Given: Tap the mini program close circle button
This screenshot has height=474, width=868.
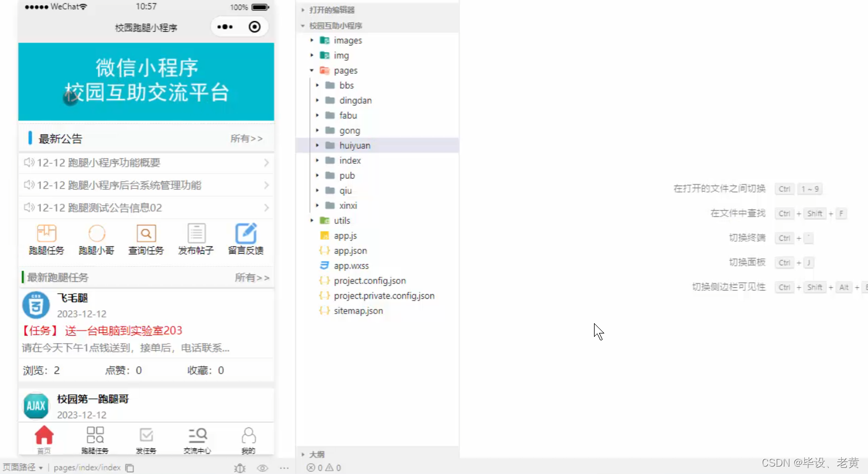Looking at the screenshot, I should point(255,27).
